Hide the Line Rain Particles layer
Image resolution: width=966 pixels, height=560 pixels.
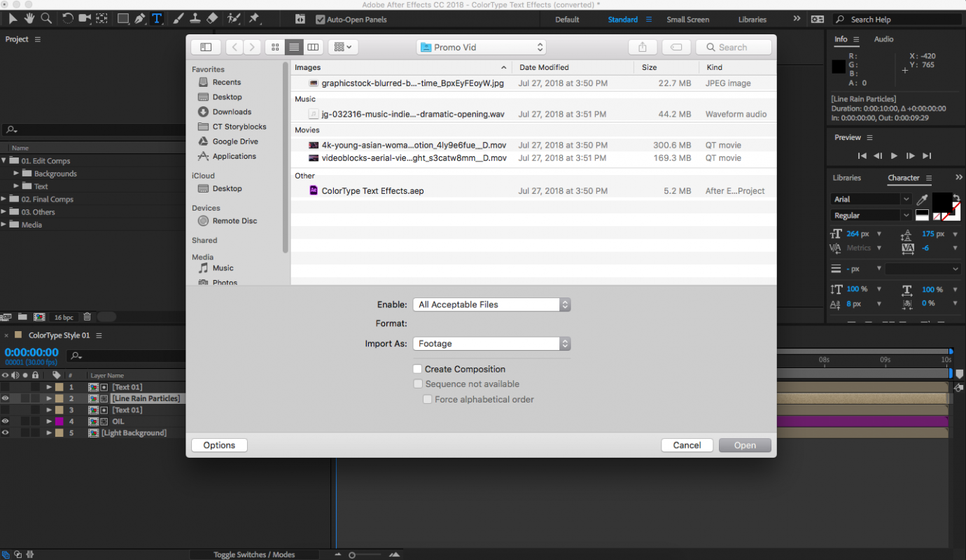point(6,398)
